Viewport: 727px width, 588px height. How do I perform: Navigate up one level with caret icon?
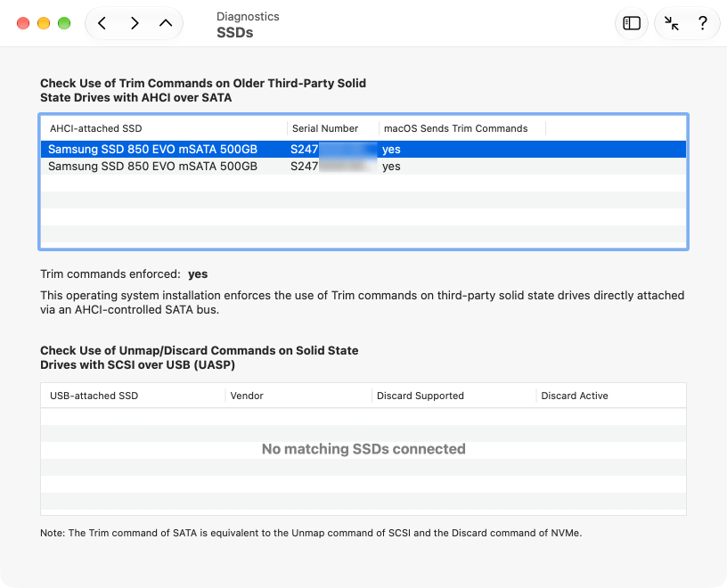(x=166, y=23)
